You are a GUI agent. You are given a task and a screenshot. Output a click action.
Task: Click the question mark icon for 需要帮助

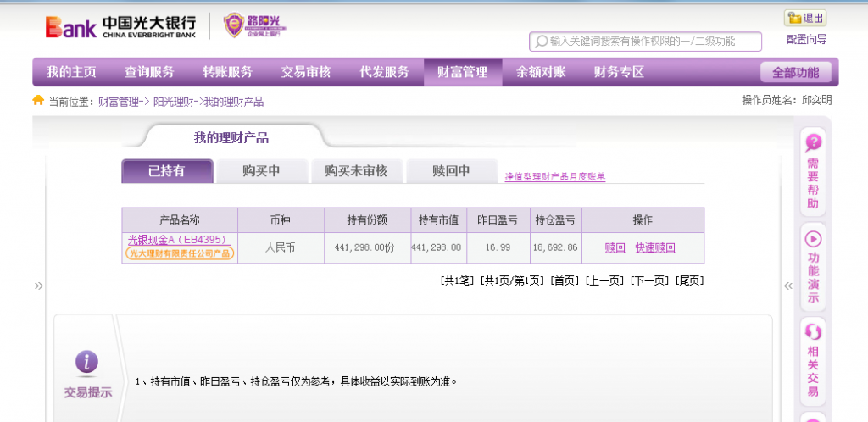pyautogui.click(x=813, y=143)
